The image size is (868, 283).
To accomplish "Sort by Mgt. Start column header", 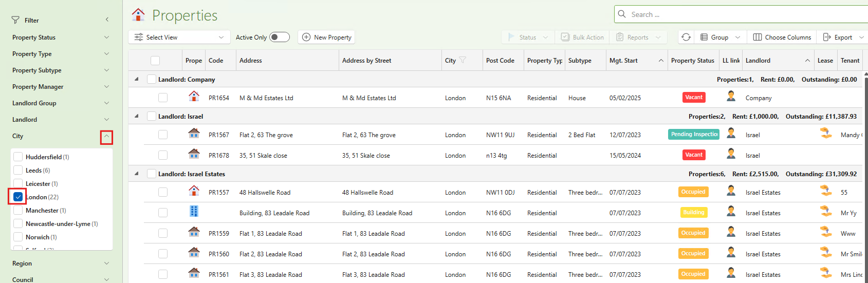I will (636, 61).
